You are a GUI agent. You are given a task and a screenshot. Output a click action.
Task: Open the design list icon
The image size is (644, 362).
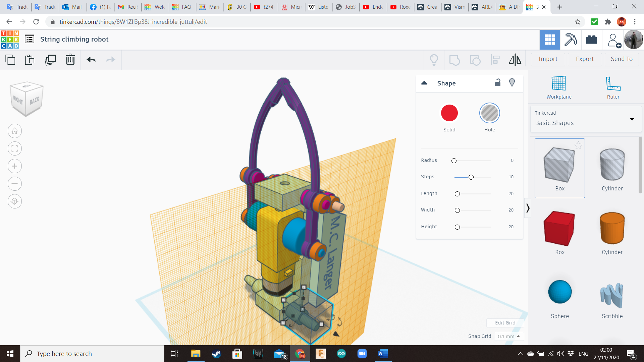(x=30, y=39)
